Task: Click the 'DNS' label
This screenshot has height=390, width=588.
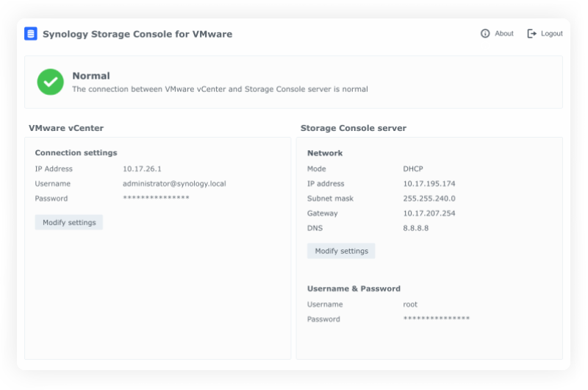Action: 315,228
